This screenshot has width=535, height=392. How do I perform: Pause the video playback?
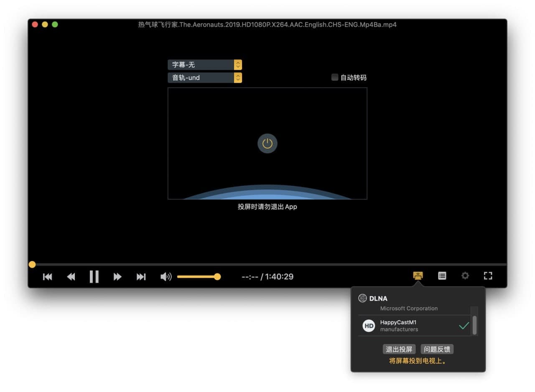click(x=94, y=276)
